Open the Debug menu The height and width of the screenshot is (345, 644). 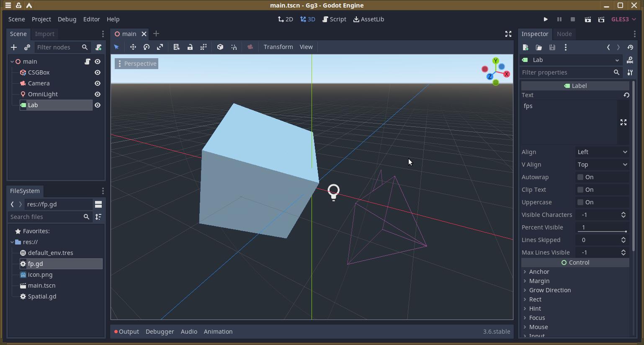tap(67, 19)
